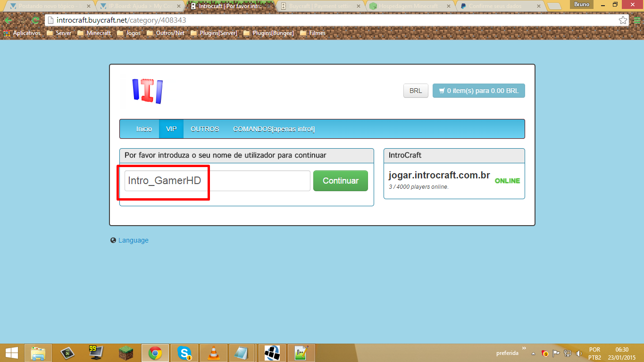Image resolution: width=644 pixels, height=362 pixels.
Task: Select the VIP category tab
Action: (x=171, y=129)
